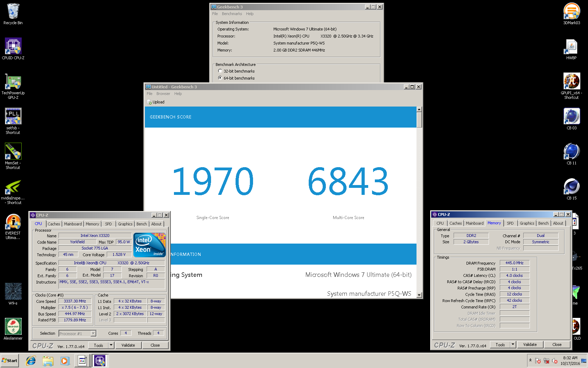The image size is (588, 368).
Task: Switch to Memory tab in left CPU-Z
Action: coord(92,224)
